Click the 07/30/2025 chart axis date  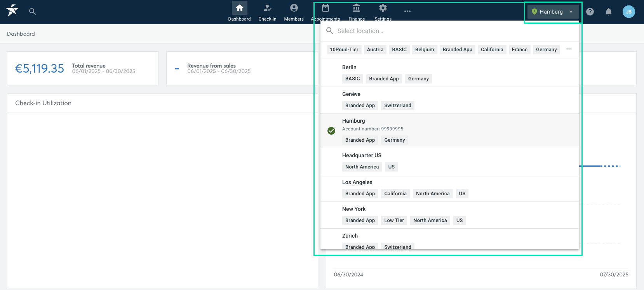tap(614, 274)
